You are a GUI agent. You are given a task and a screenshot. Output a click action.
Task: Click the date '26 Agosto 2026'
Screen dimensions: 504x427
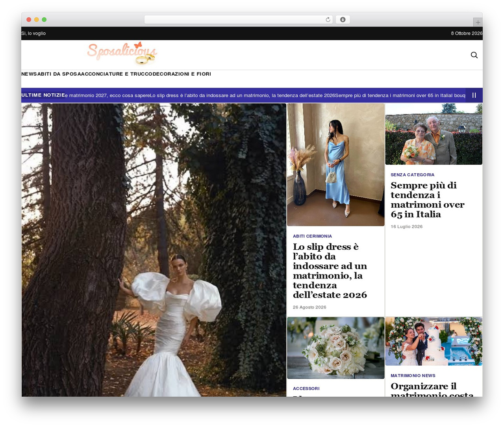pyautogui.click(x=309, y=307)
